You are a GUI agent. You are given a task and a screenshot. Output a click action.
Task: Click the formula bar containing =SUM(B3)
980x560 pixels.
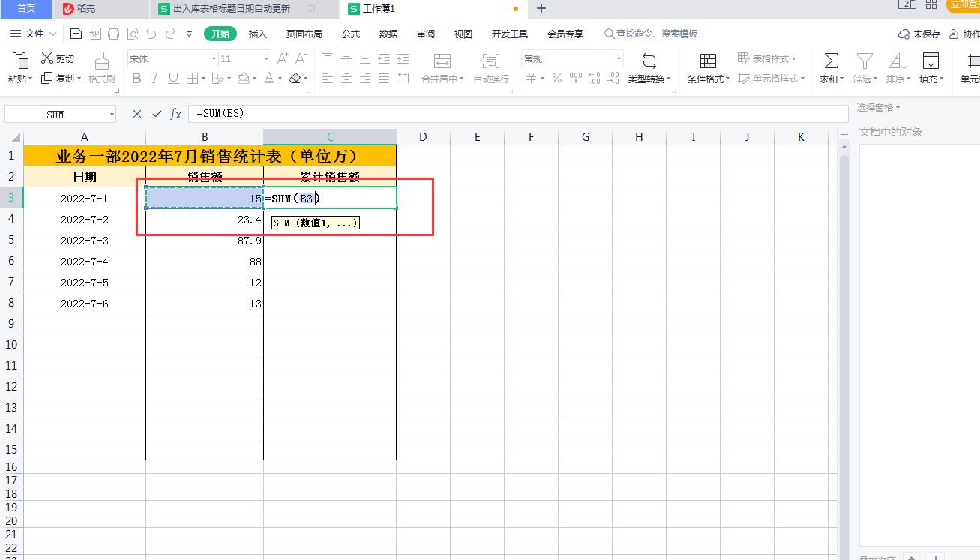(517, 114)
